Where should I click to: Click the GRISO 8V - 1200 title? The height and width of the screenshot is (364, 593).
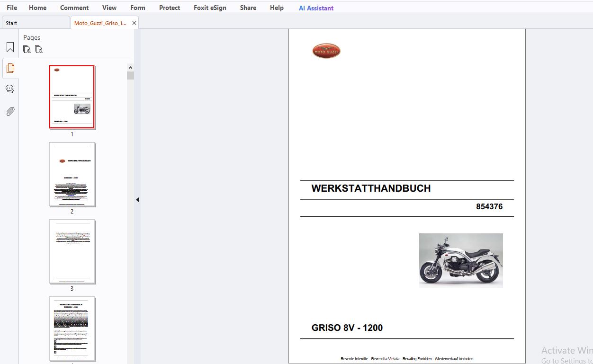(347, 328)
